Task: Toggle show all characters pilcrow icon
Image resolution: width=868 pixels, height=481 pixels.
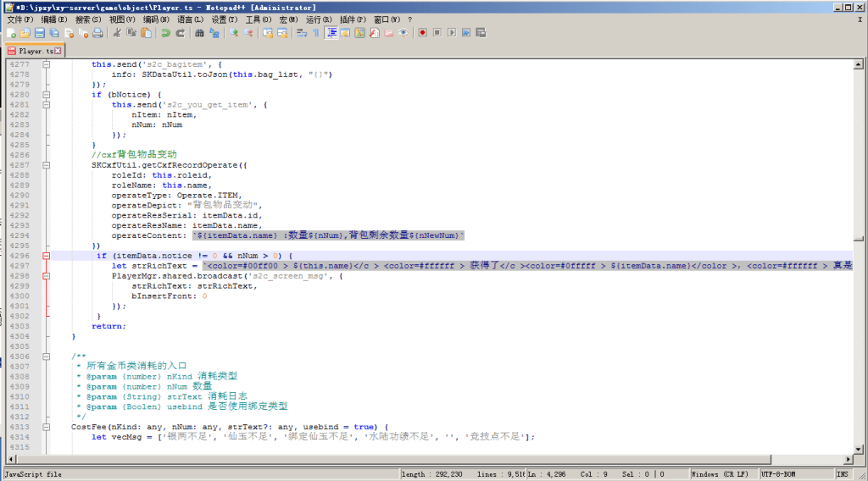Action: (316, 33)
